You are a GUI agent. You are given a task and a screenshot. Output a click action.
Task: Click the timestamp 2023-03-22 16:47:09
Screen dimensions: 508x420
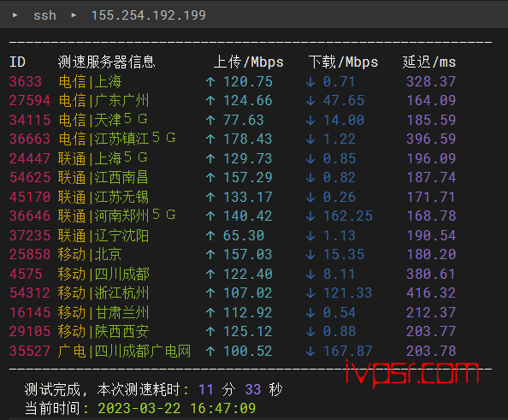click(177, 408)
